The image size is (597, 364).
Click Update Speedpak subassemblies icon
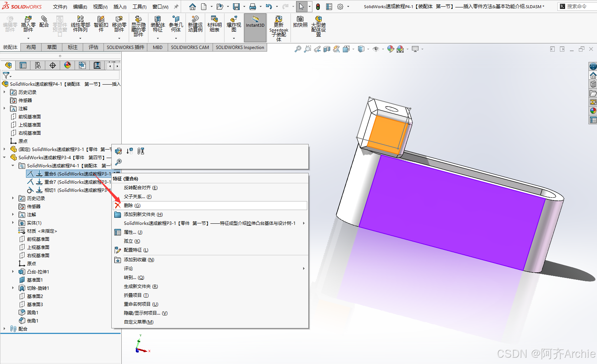coord(279,28)
